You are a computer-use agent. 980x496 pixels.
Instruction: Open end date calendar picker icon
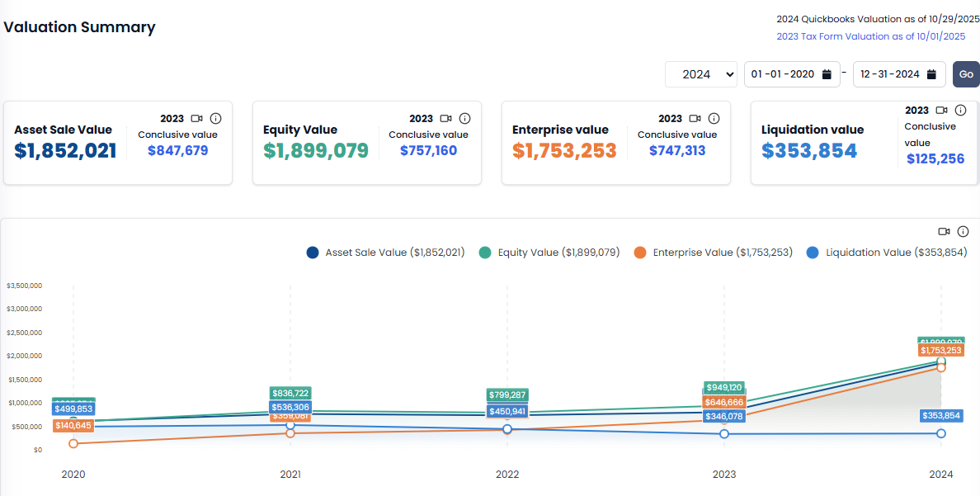pyautogui.click(x=931, y=74)
